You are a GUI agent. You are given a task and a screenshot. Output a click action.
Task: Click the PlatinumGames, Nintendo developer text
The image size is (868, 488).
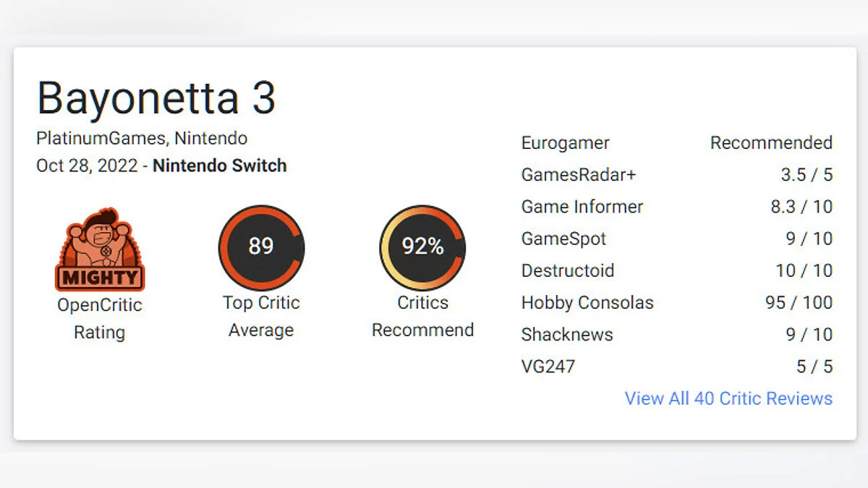(x=142, y=138)
